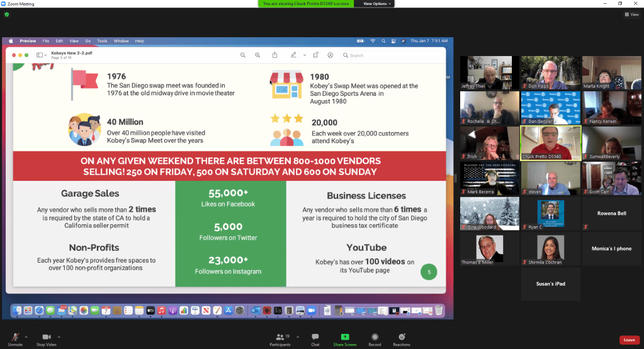
Task: Toggle the Stop Video camera button
Action: click(45, 339)
